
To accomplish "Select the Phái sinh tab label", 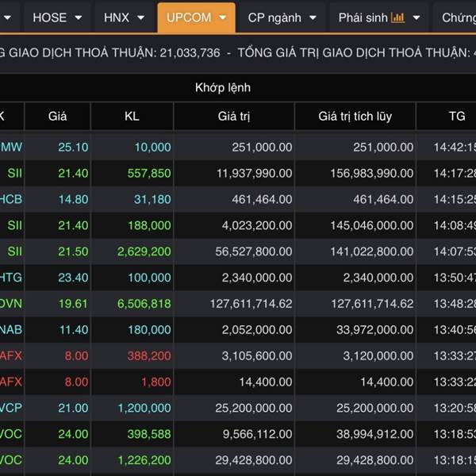I will (363, 17).
